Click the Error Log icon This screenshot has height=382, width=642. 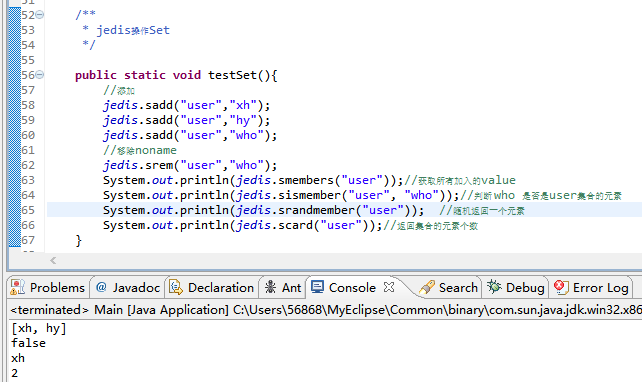click(561, 287)
